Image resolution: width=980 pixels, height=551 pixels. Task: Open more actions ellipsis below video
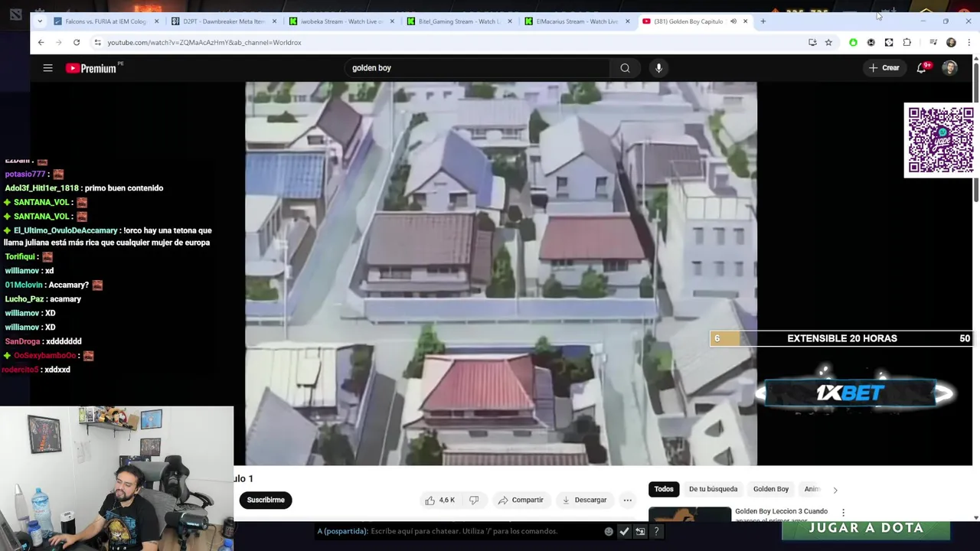coord(627,500)
